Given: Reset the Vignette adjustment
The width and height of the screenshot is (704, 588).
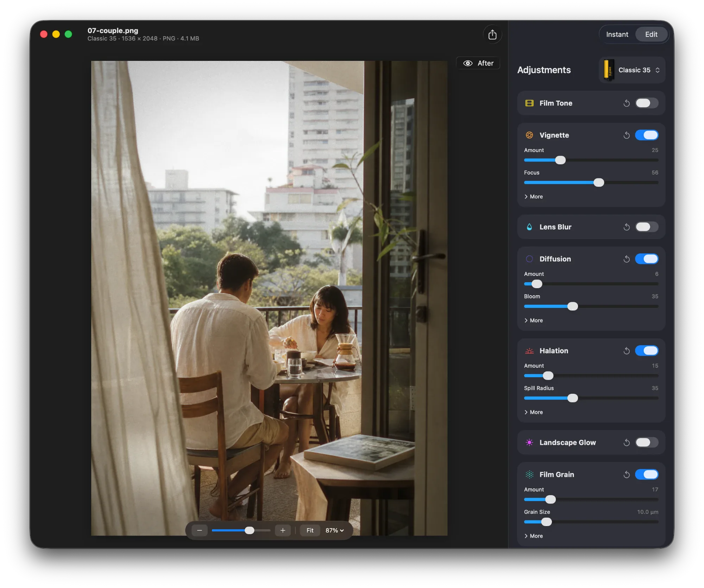Looking at the screenshot, I should (627, 135).
